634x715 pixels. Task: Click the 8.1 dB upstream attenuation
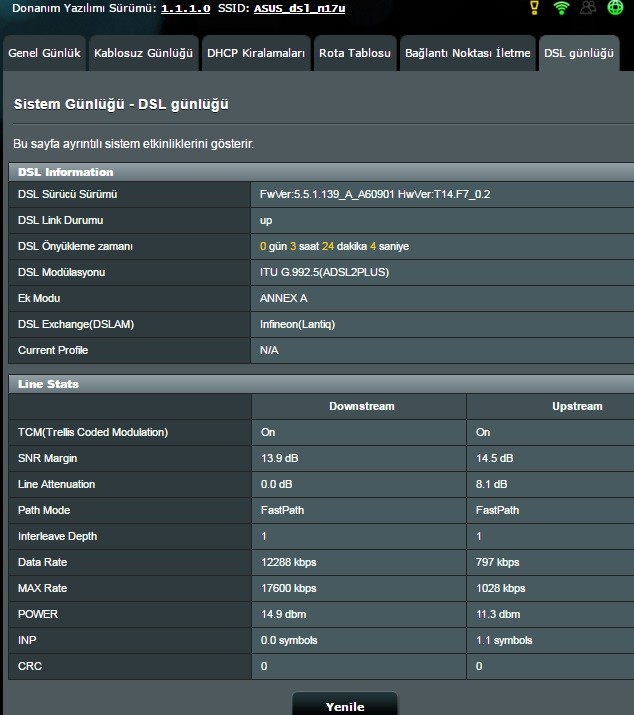pos(491,484)
